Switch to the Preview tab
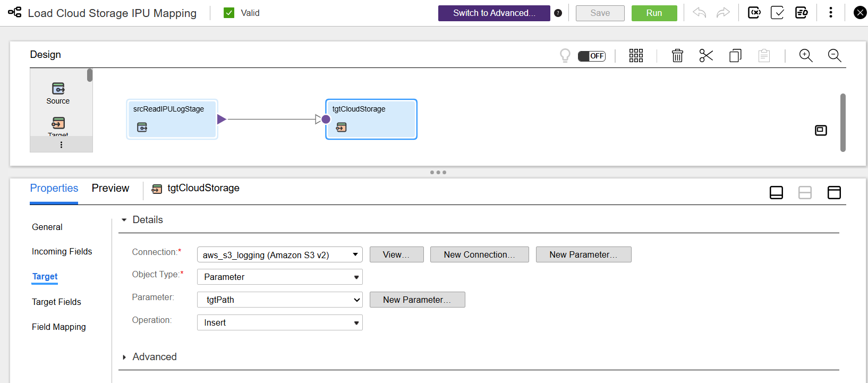 pyautogui.click(x=110, y=188)
